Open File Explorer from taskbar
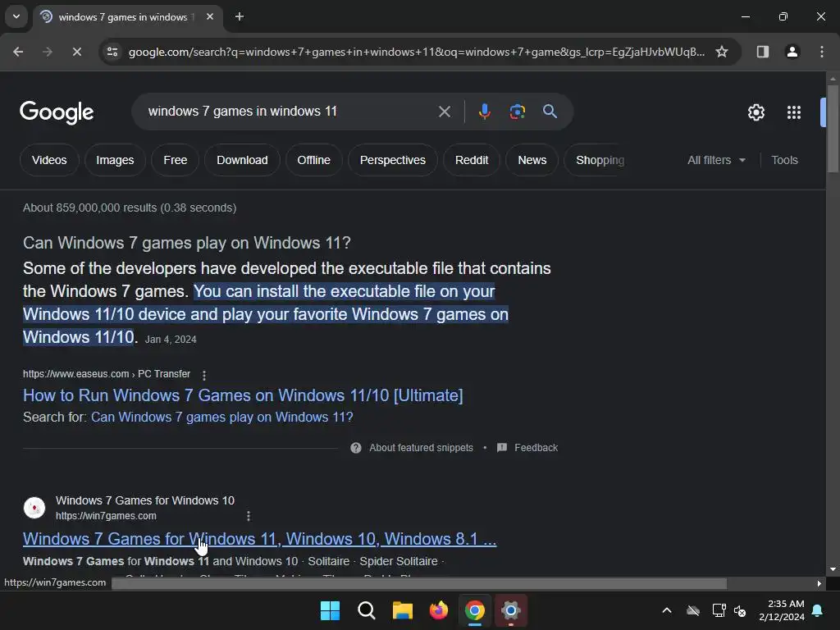This screenshot has width=840, height=630. 402,610
